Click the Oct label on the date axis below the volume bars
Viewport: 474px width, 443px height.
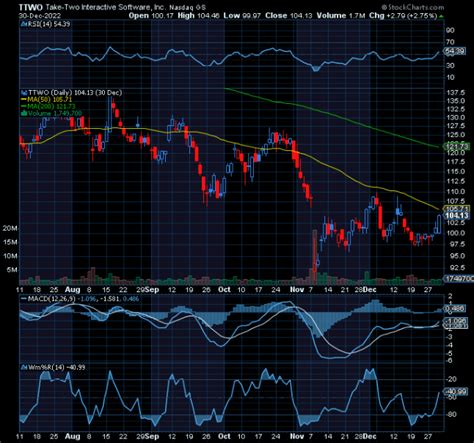pyautogui.click(x=224, y=289)
